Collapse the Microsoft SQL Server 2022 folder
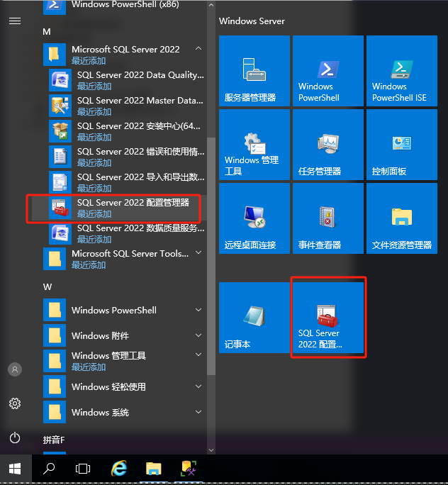The width and height of the screenshot is (448, 485). pyautogui.click(x=198, y=49)
